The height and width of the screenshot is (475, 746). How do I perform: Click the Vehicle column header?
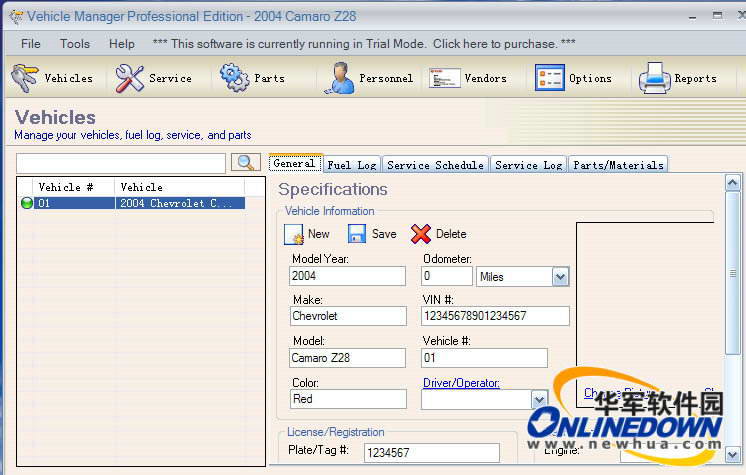point(180,187)
